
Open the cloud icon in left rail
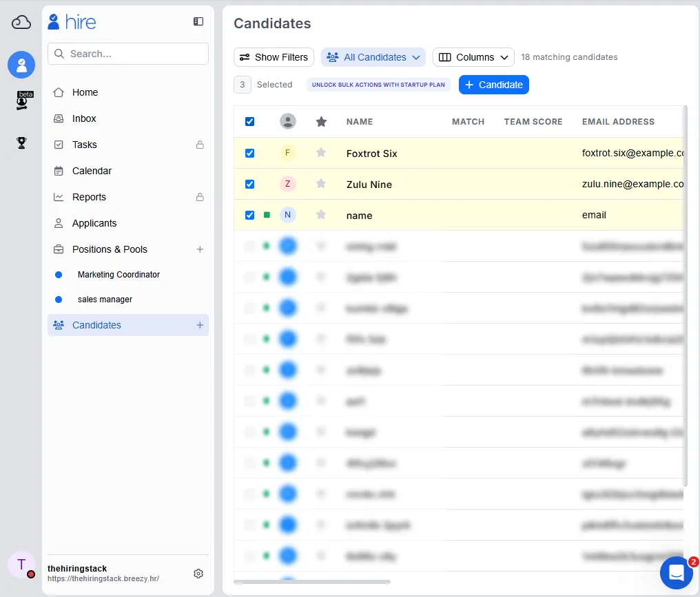(21, 22)
